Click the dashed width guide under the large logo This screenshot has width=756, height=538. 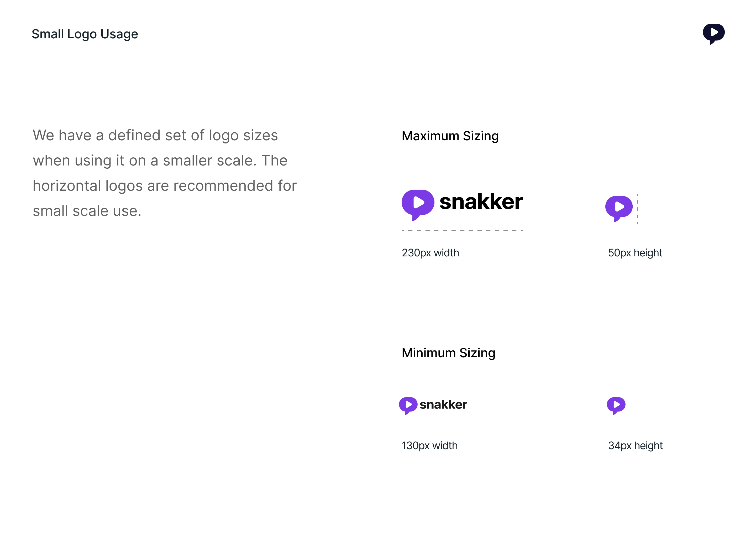pos(462,230)
